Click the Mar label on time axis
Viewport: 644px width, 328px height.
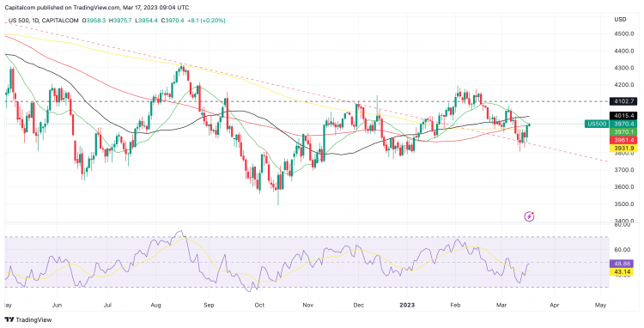[x=501, y=305]
